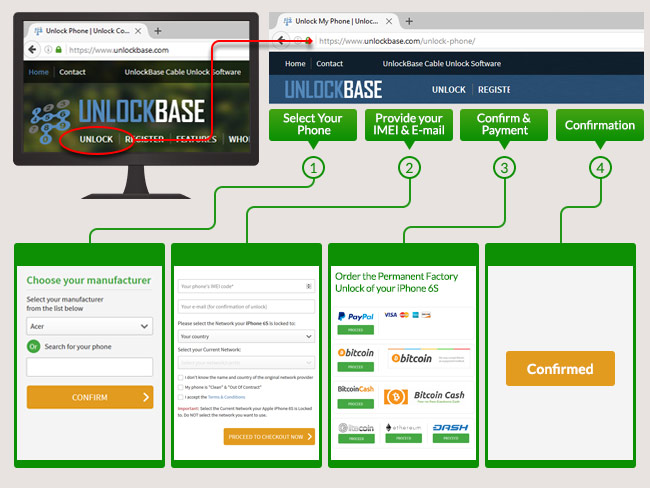Viewport: 650px width, 488px height.
Task: Click the PayPal logo
Action: [356, 316]
